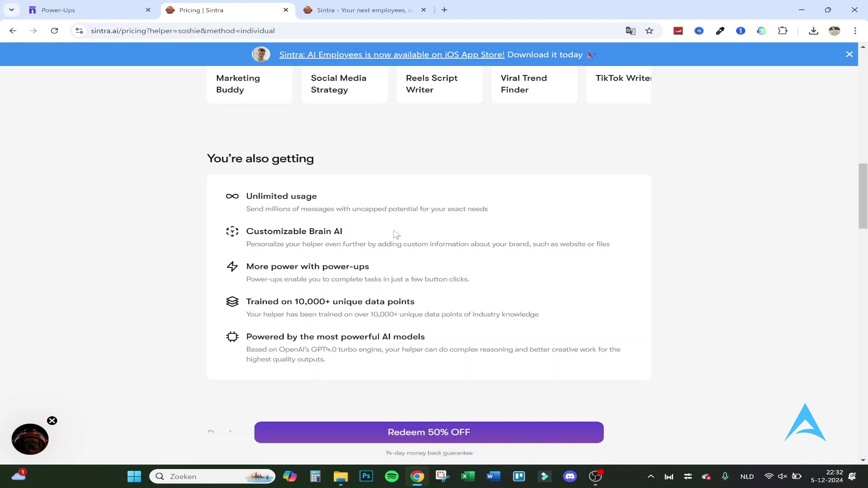Click the Unlimited usage infinity icon
The width and height of the screenshot is (868, 488).
[x=232, y=196]
